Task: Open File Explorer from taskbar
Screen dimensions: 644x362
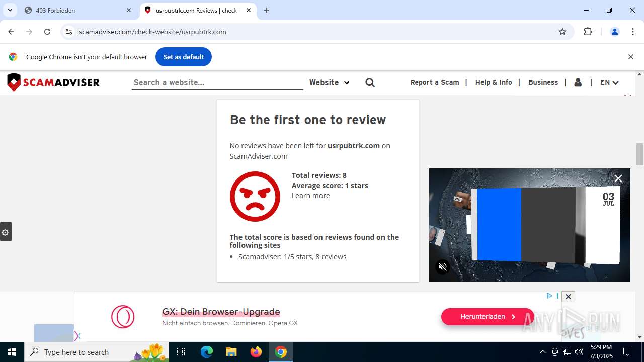Action: pos(231,352)
